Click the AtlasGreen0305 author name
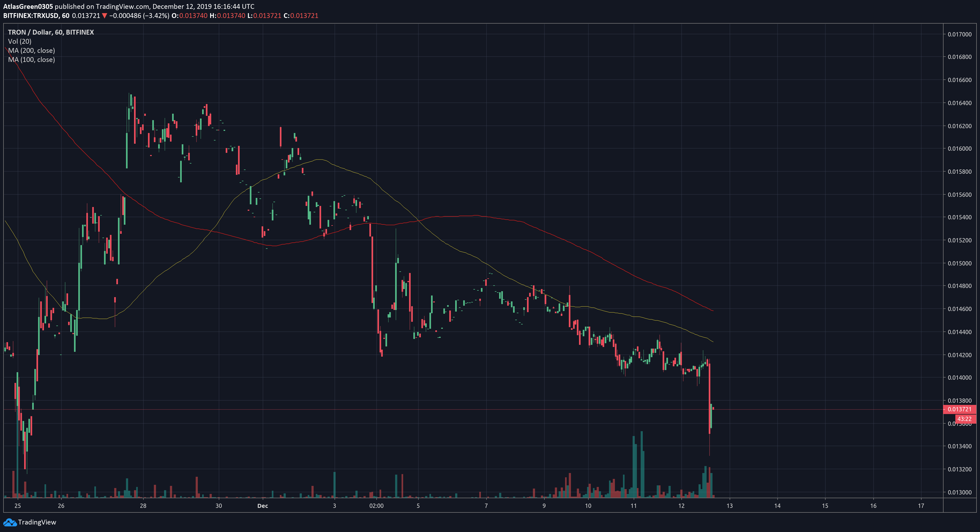The height and width of the screenshot is (532, 980). click(28, 6)
